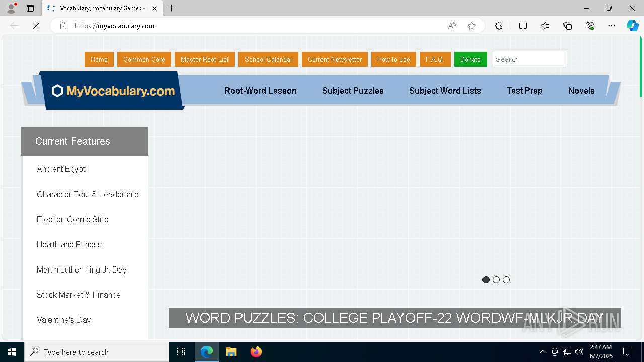Open Stock Market & Finance feature

pos(78,295)
